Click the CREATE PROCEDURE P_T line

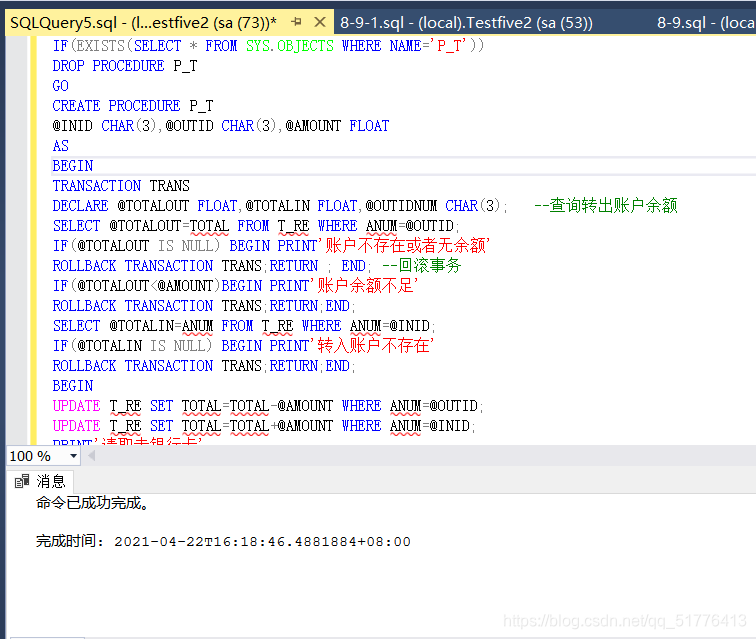pos(133,106)
